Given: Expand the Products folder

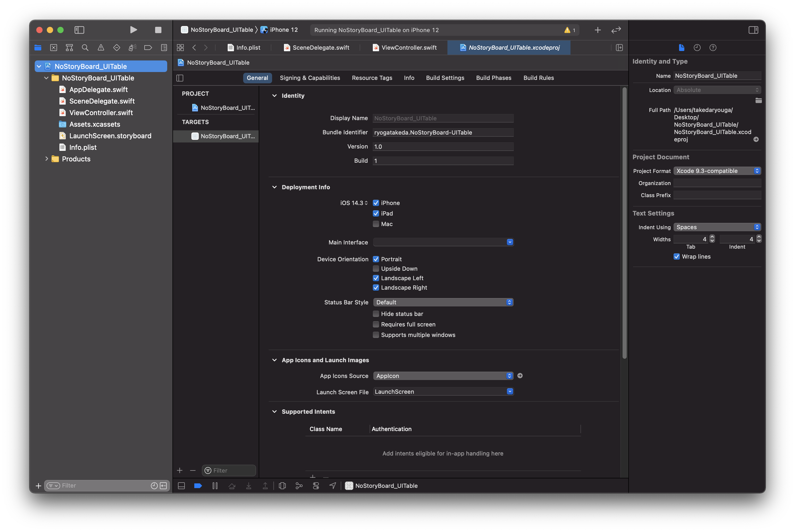Looking at the screenshot, I should 47,159.
